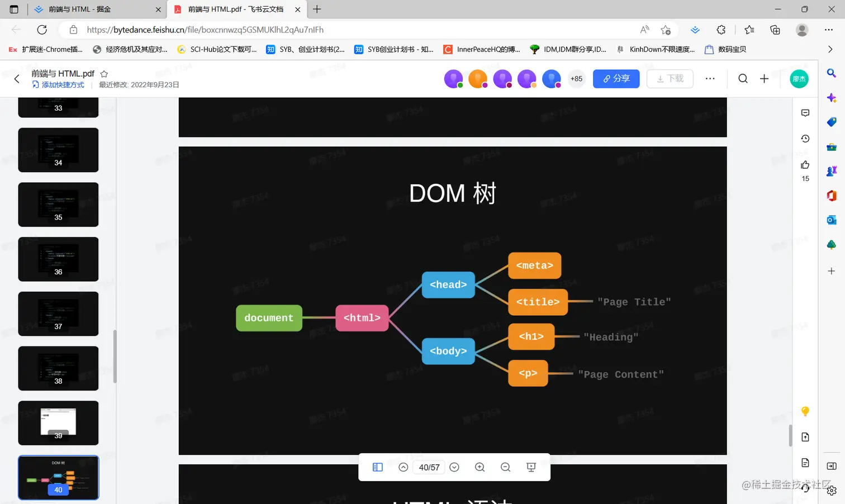Open the KinhDown不限速度... bookmark
The width and height of the screenshot is (845, 504).
(x=656, y=49)
